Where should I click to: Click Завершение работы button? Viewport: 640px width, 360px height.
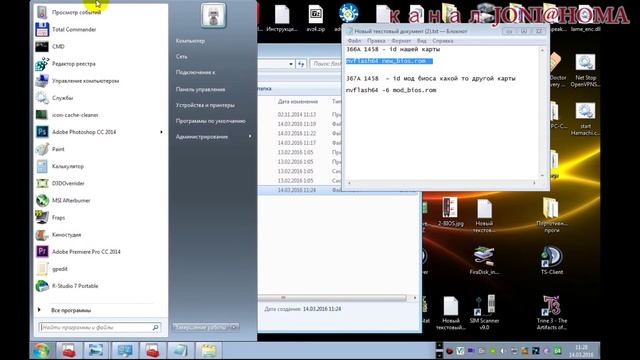201,327
